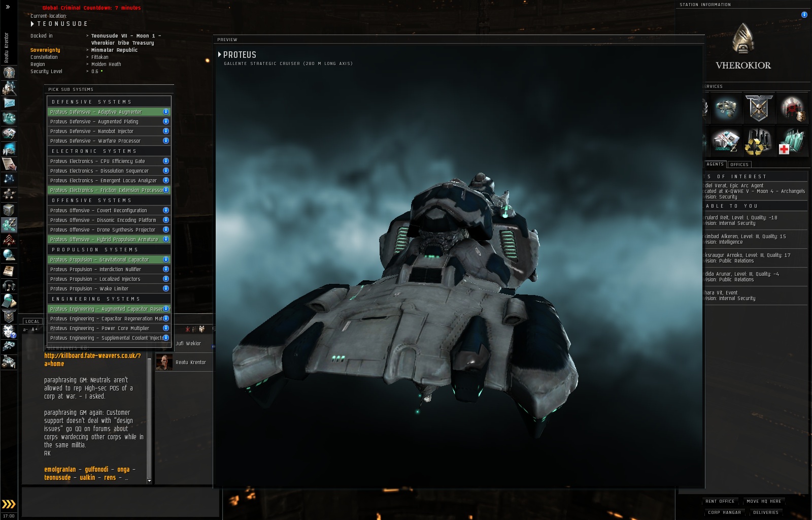Screen dimensions: 812x520
Task: Open the in-game browser globe icon
Action: 9,255
